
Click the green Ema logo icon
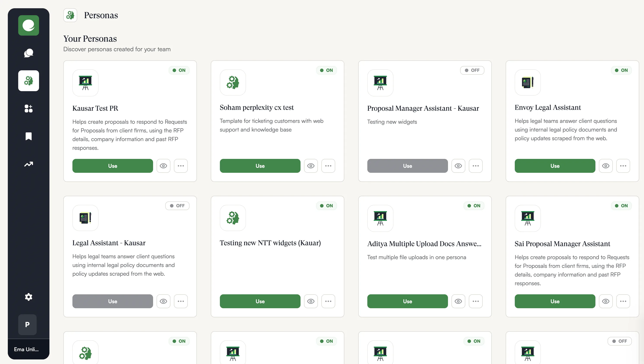[28, 25]
